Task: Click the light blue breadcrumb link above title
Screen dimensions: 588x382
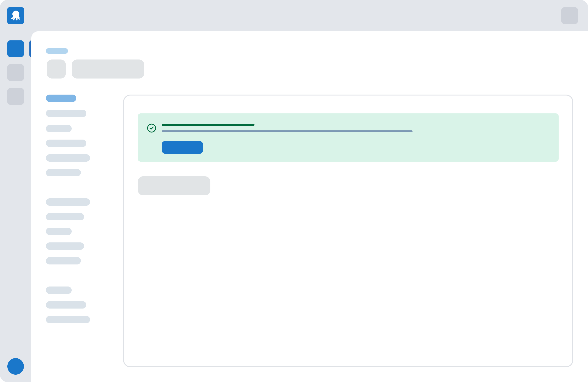Action: click(57, 51)
